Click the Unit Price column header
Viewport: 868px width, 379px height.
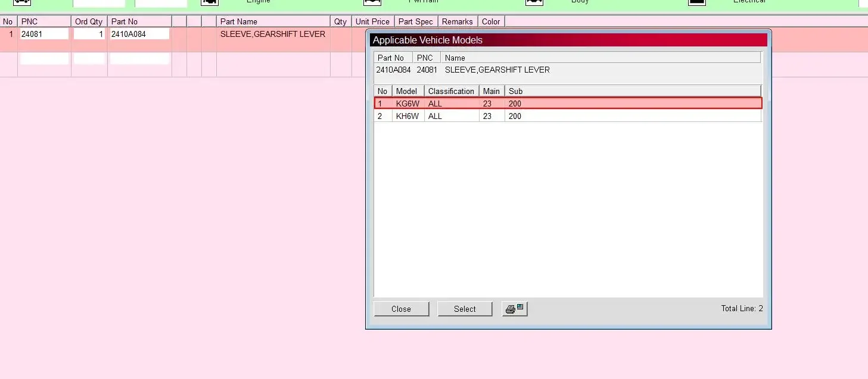372,21
